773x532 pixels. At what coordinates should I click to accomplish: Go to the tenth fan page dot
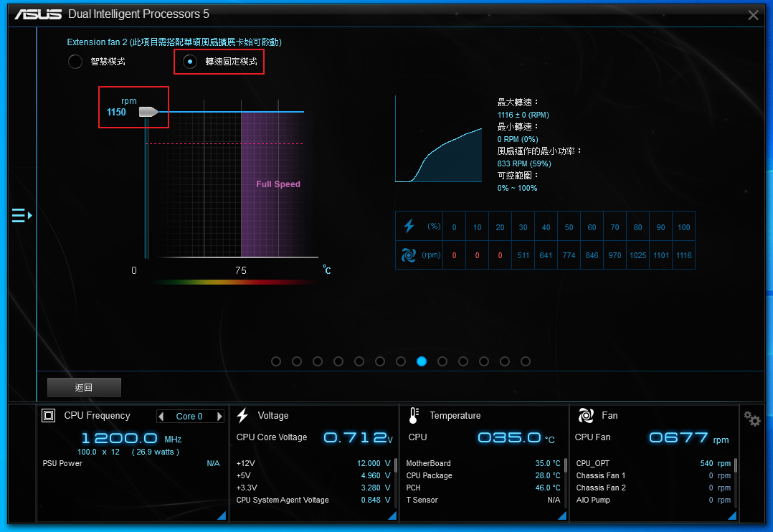(463, 361)
